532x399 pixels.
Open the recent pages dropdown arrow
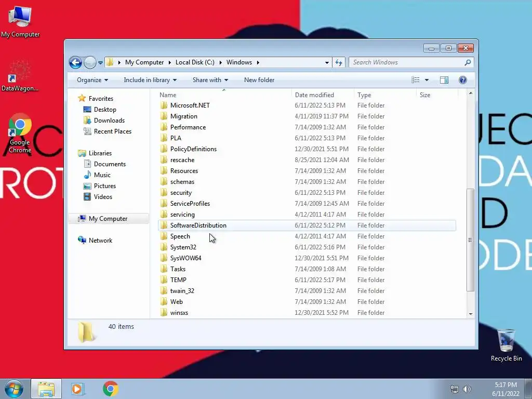[x=100, y=63]
